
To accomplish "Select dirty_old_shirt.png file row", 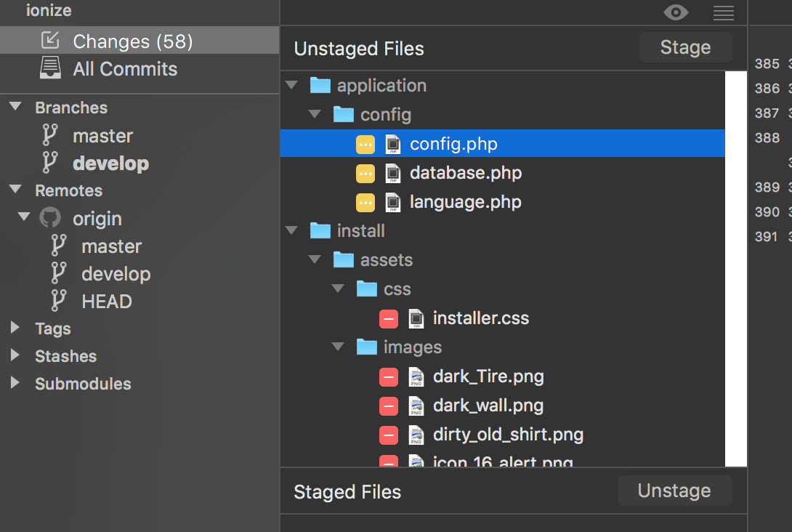I will [x=503, y=435].
